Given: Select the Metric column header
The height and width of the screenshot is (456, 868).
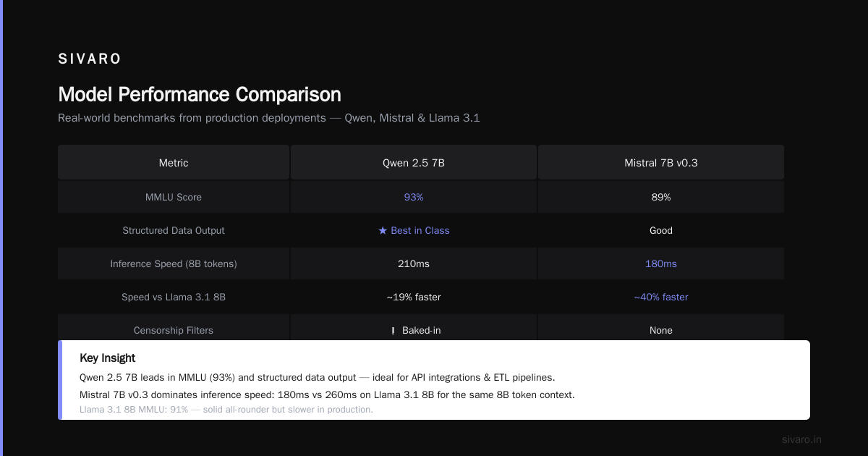Looking at the screenshot, I should pyautogui.click(x=174, y=163).
